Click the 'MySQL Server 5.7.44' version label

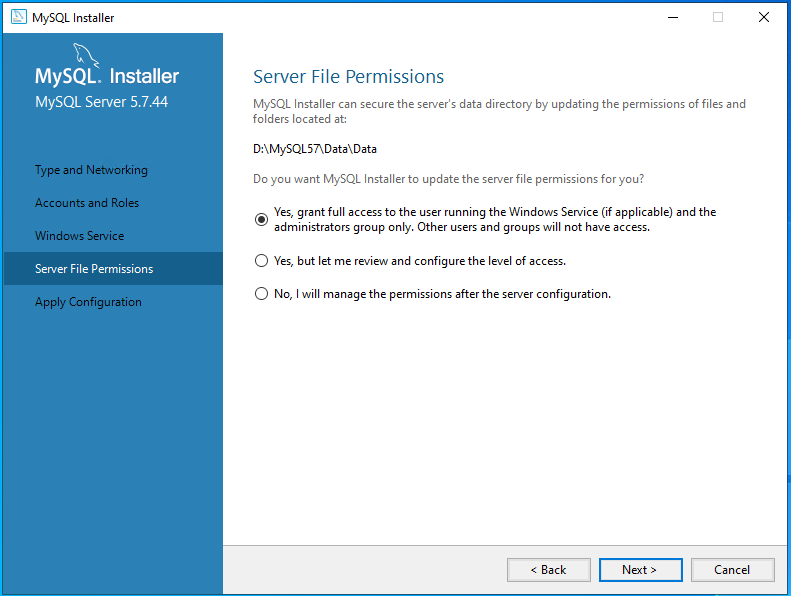coord(101,102)
